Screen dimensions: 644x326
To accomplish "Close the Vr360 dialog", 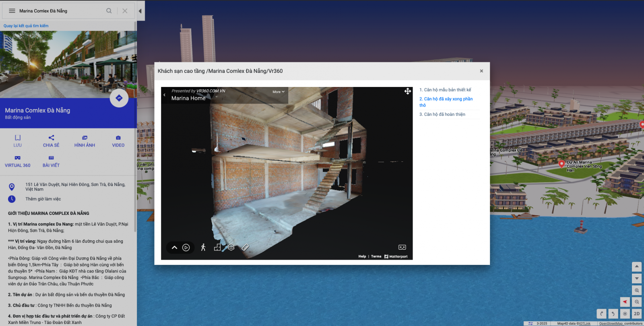I will tap(481, 71).
